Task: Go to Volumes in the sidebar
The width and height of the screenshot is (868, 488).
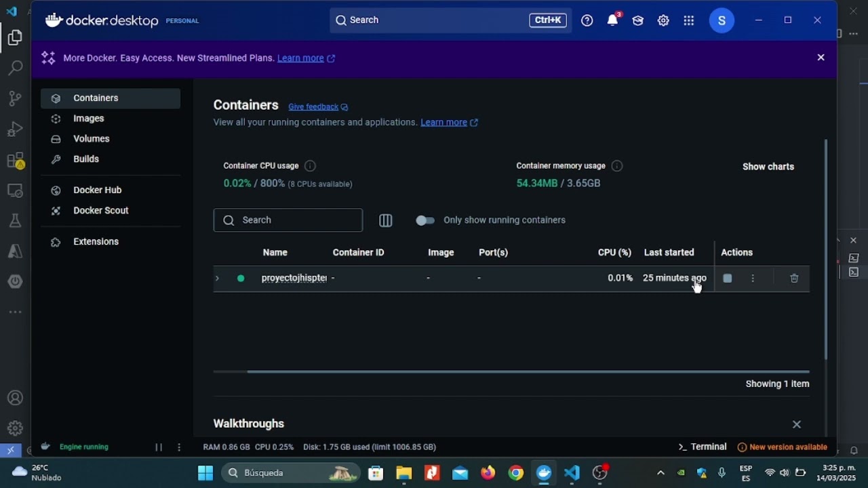Action: tap(111, 139)
